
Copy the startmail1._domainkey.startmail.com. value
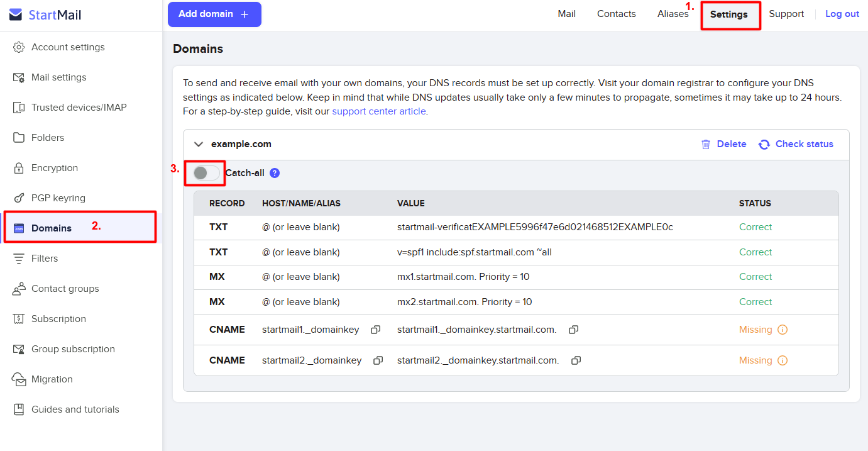tap(573, 330)
